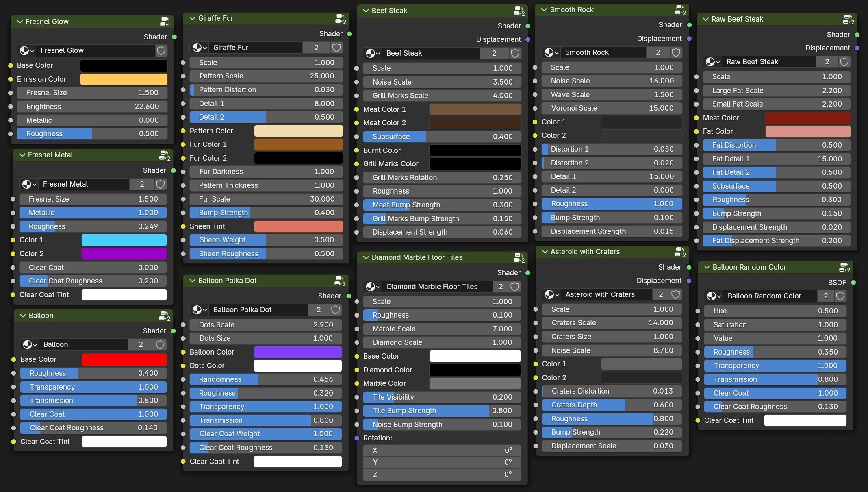Collapse the Fresnel Metal node
Image resolution: width=868 pixels, height=492 pixels.
22,155
